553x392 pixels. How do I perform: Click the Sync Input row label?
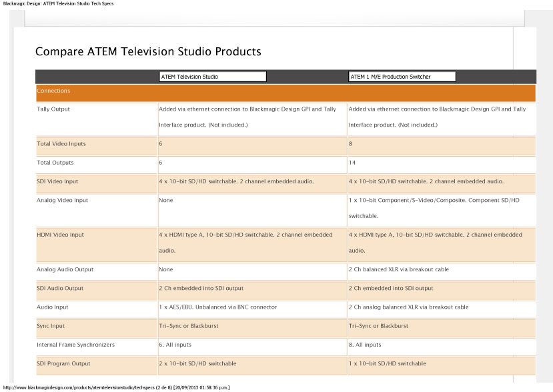tap(51, 326)
